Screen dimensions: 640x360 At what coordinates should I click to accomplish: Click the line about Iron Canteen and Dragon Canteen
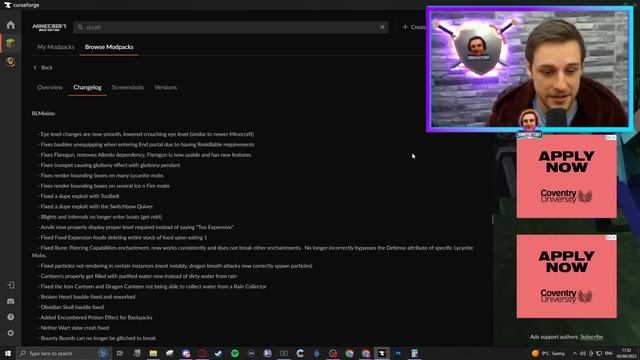[x=152, y=287]
